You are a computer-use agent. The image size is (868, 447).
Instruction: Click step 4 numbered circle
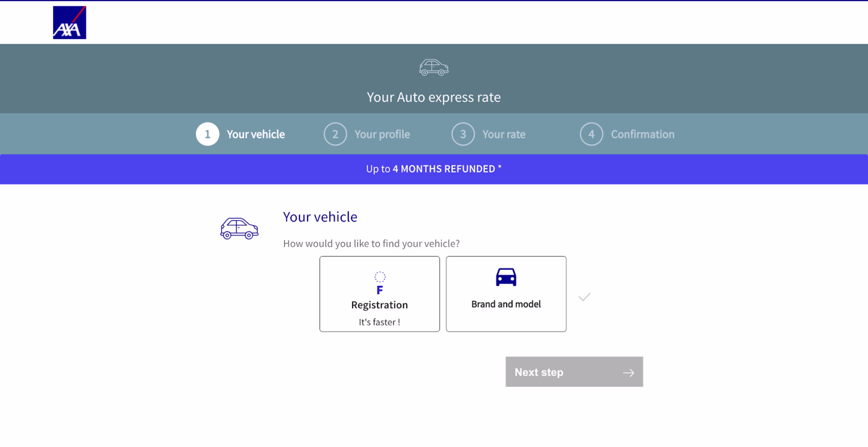pos(591,134)
